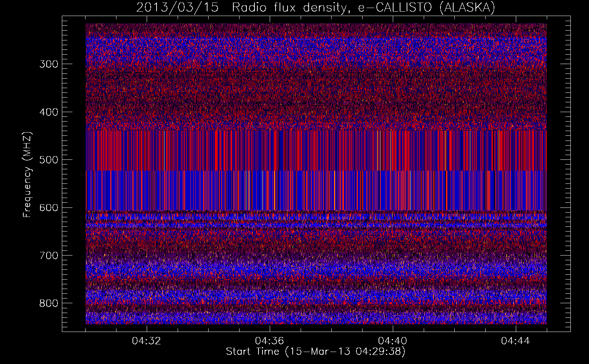Click the date '2013/03/15' in the title
Viewport: 589px width, 364px height.
click(x=178, y=8)
